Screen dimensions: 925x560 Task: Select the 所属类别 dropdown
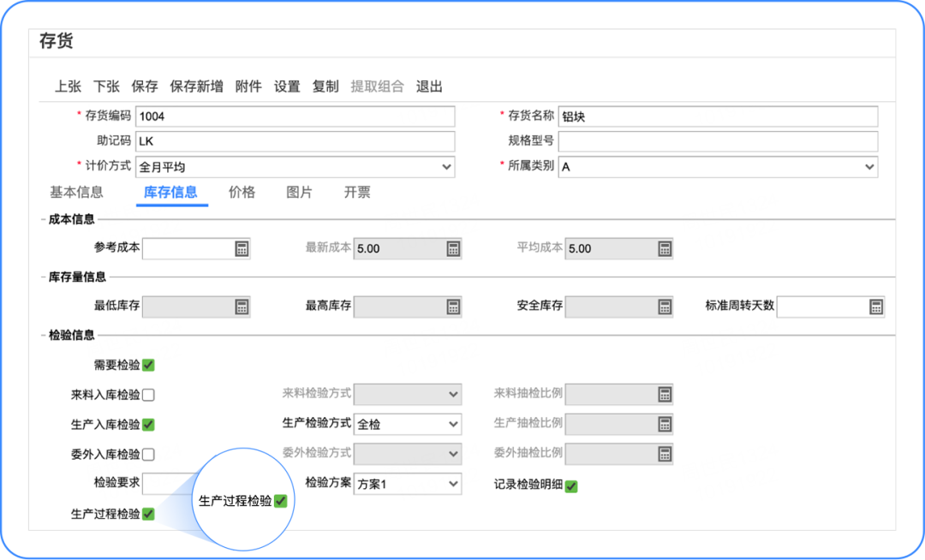pyautogui.click(x=718, y=167)
